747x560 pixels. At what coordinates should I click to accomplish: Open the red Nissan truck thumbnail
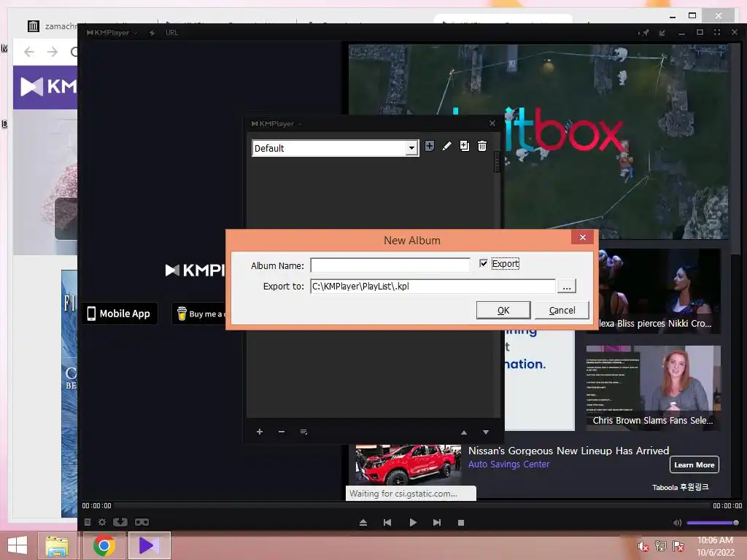pos(409,464)
